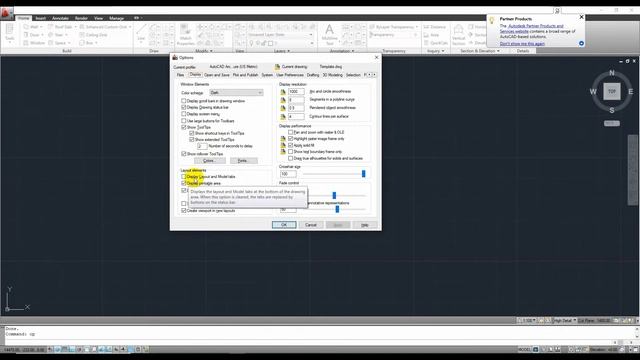Screen dimensions: 640x360
Task: Click the blue arrow icon in Partner Products popup
Action: pos(581,43)
